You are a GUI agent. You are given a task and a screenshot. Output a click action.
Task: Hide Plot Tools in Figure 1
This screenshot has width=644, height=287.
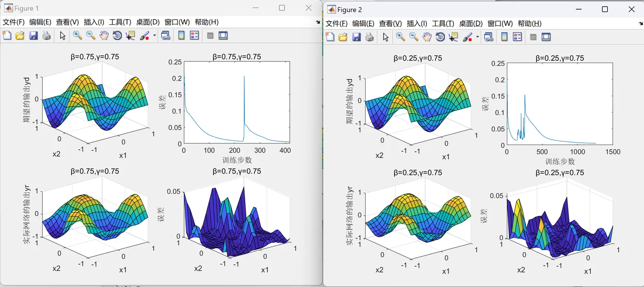pos(210,35)
